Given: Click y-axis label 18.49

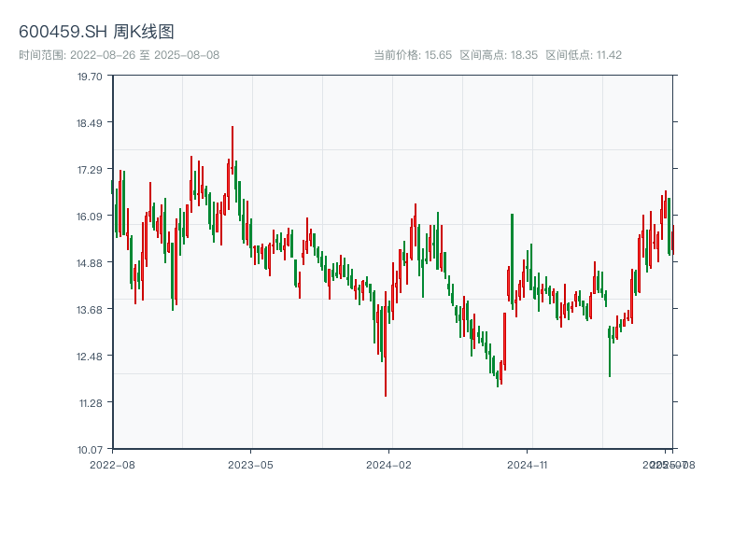Looking at the screenshot, I should (90, 123).
